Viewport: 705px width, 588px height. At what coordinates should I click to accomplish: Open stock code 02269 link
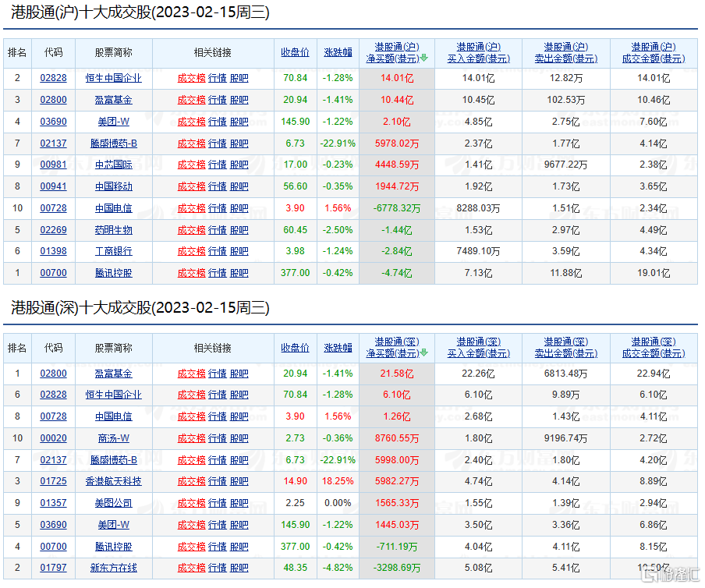[x=53, y=230]
